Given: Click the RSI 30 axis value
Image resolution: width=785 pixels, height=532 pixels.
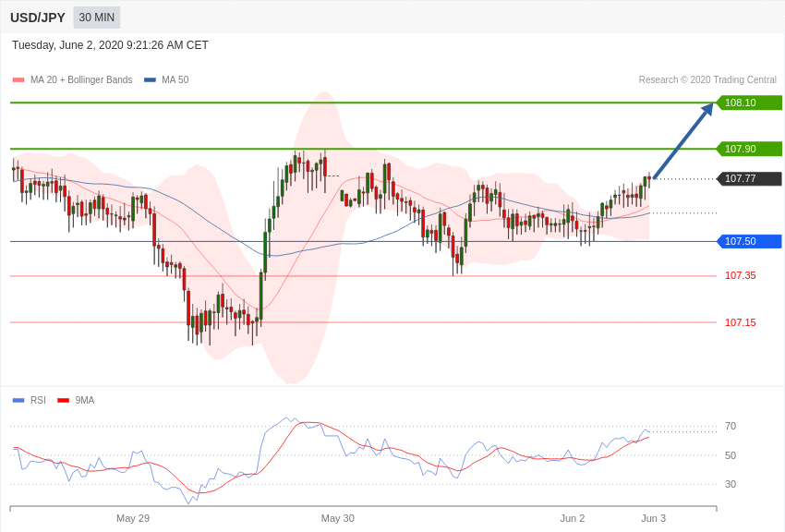Looking at the screenshot, I should click(731, 484).
